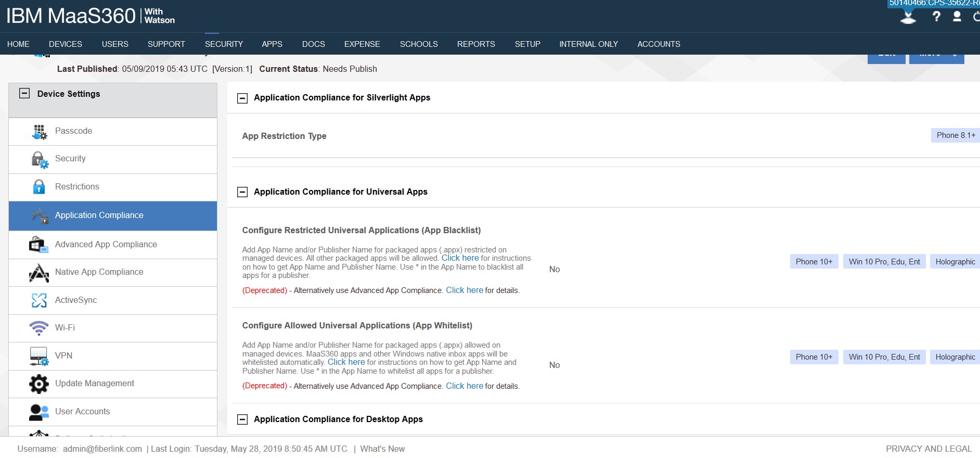
Task: Open the user profile icon in header
Action: coord(957,17)
